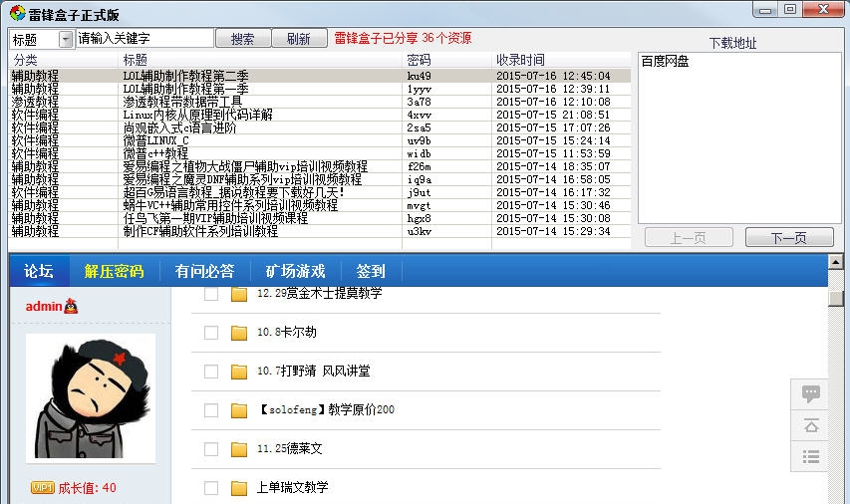Click the list view icon on sidebar

click(811, 457)
